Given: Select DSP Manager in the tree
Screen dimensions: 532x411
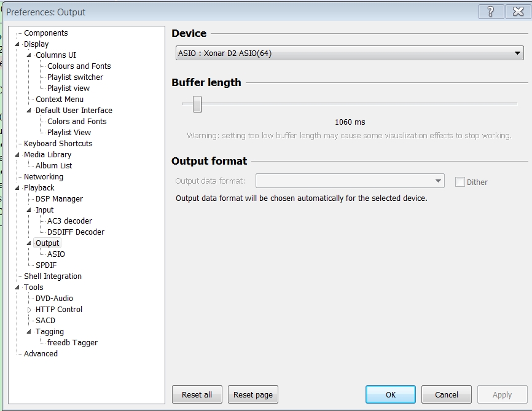Looking at the screenshot, I should 59,199.
